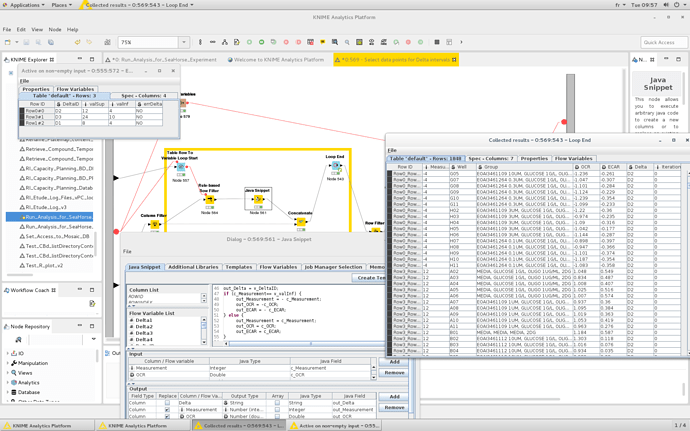Click the Cancel all executions icon
690x431 pixels.
(298, 42)
